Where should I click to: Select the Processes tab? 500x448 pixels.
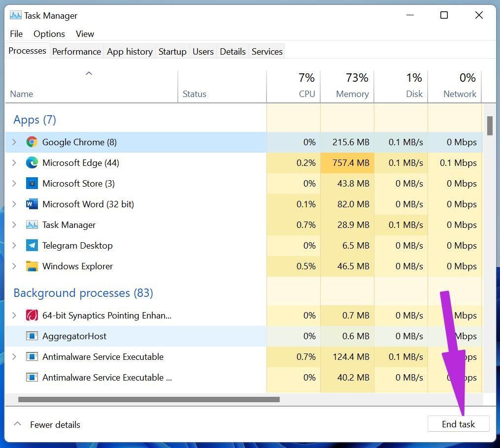point(27,51)
